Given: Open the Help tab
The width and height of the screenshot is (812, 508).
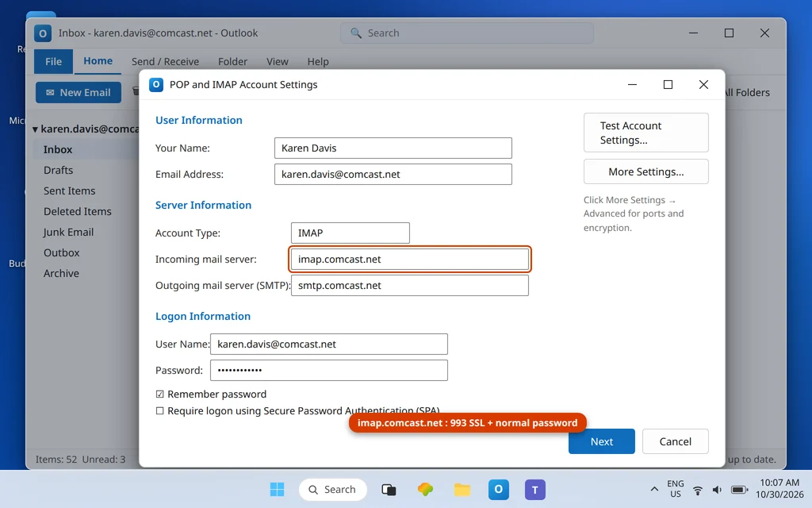Looking at the screenshot, I should 318,61.
